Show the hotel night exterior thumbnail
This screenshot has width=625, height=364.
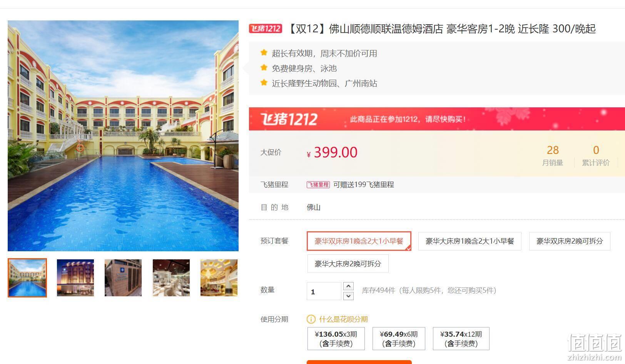75,278
